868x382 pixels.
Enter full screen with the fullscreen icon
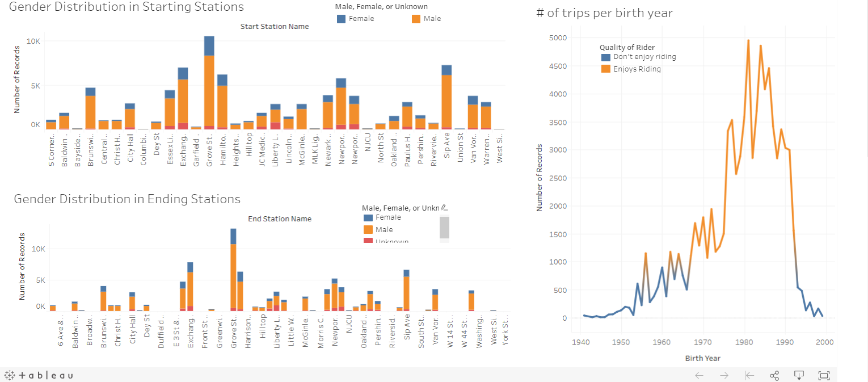pos(824,375)
